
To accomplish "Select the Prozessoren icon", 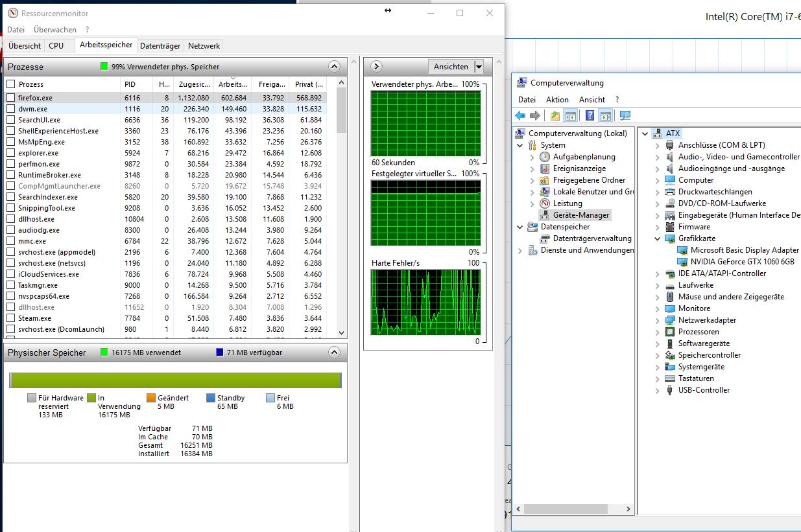I will [670, 332].
